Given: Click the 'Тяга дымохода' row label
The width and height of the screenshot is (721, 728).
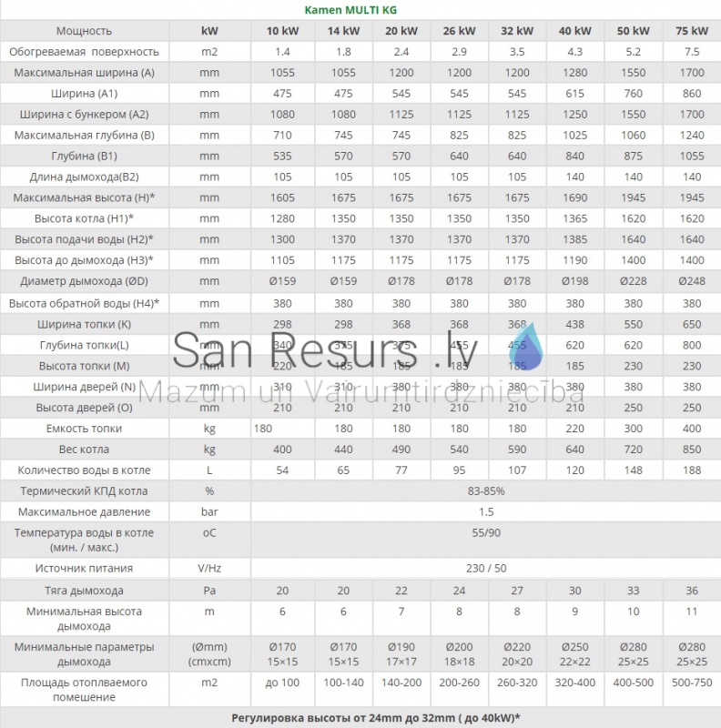Looking at the screenshot, I should click(x=84, y=591).
